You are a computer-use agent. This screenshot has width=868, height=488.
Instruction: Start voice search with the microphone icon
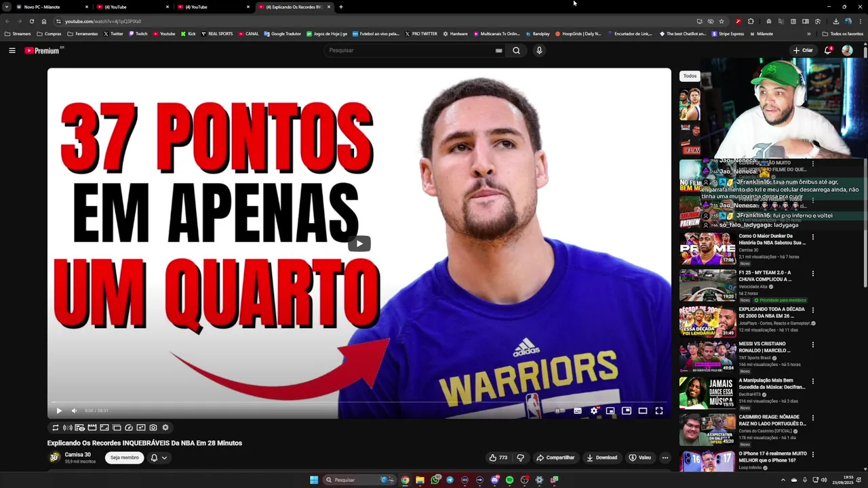[x=539, y=50]
